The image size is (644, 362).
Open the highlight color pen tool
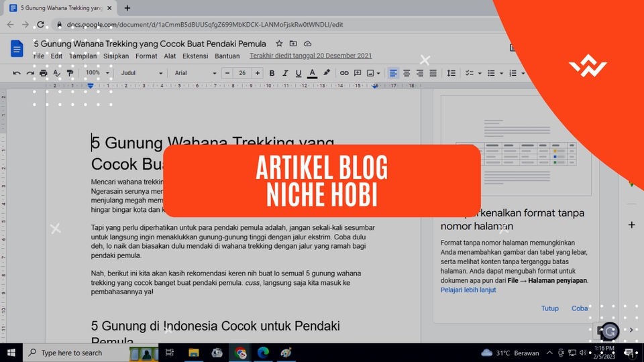tap(327, 73)
